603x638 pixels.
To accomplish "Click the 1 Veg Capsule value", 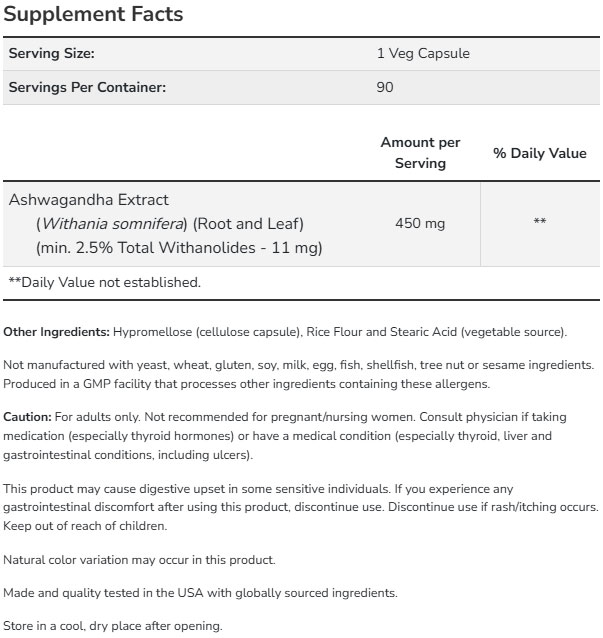I will [x=422, y=54].
